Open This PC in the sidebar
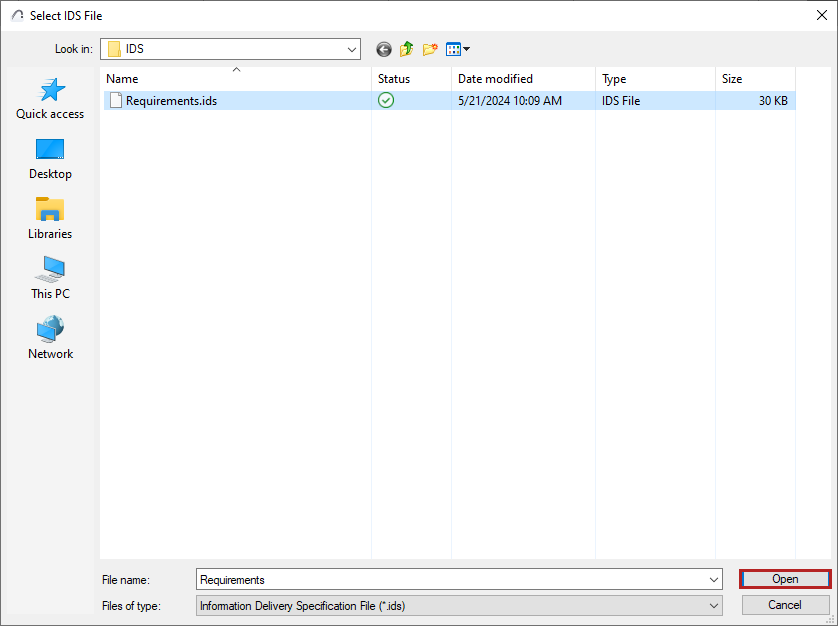This screenshot has height=626, width=838. pyautogui.click(x=49, y=277)
